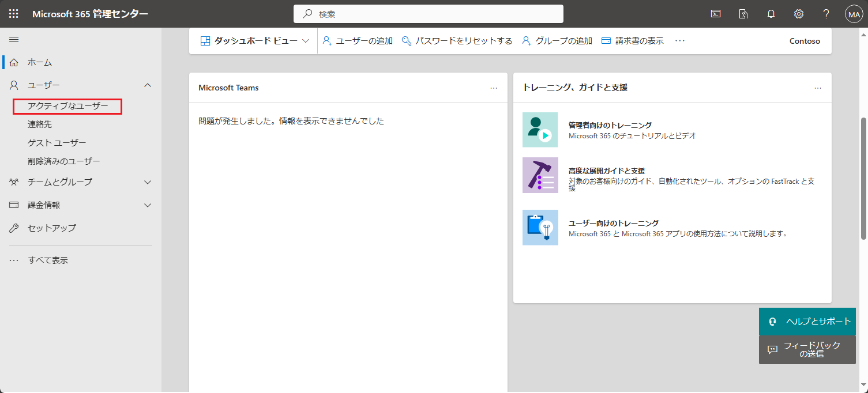Click the Microsoft Teams card heading
The width and height of the screenshot is (868, 393).
pos(228,88)
